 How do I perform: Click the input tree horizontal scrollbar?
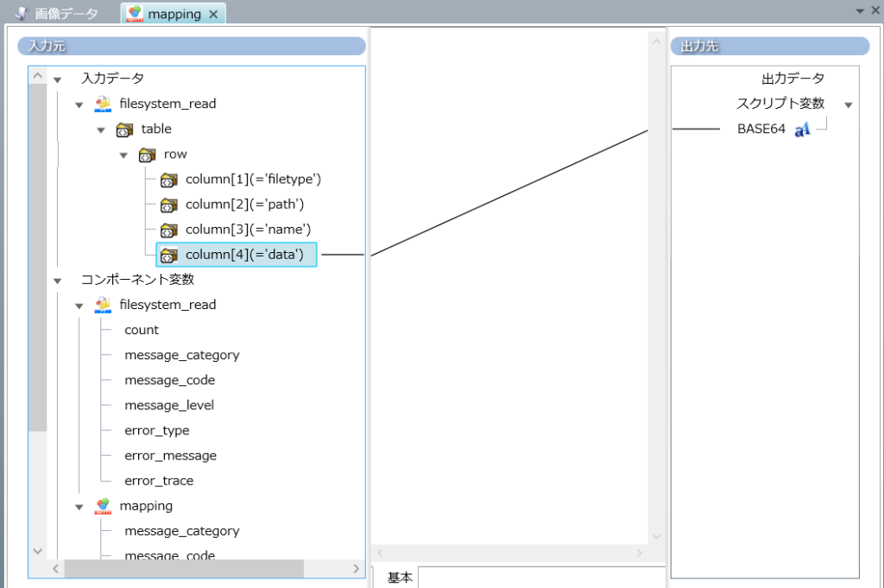[183, 568]
